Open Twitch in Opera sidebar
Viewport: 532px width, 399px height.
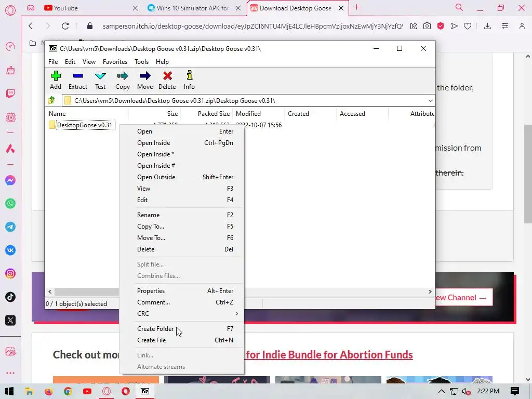click(10, 94)
